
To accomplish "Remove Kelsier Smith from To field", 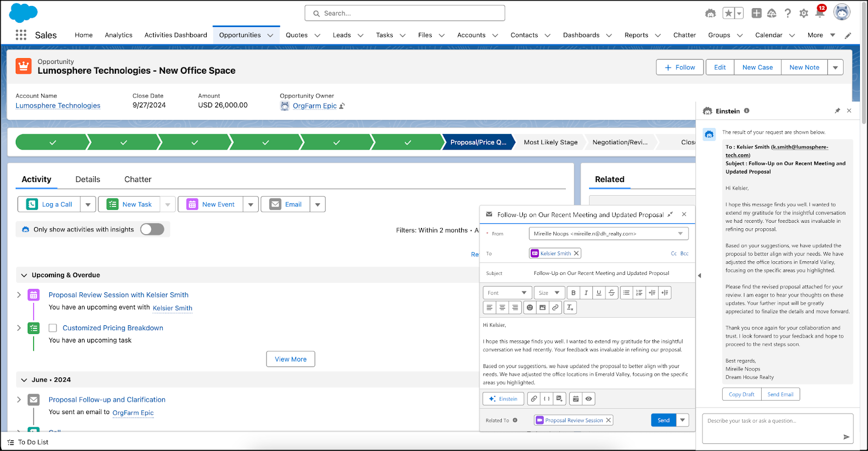I will (576, 253).
